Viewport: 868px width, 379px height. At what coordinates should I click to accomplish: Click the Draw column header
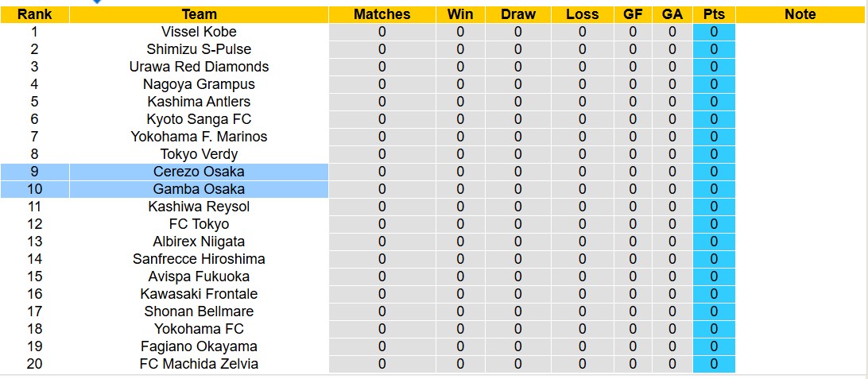click(x=517, y=14)
